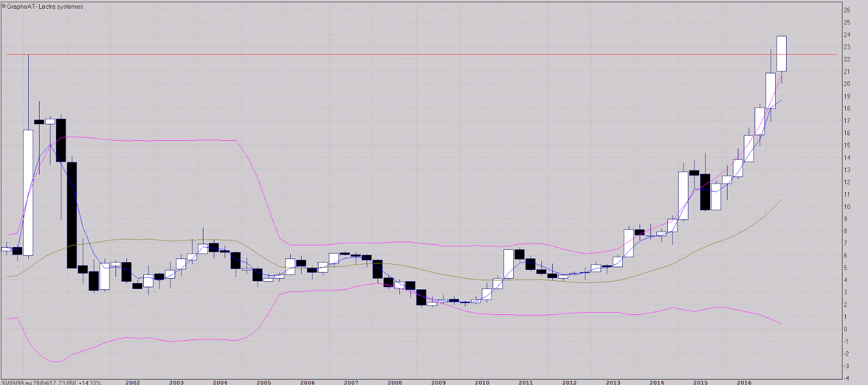Select the 2008 year label on time axis
The width and height of the screenshot is (868, 385).
coord(395,383)
